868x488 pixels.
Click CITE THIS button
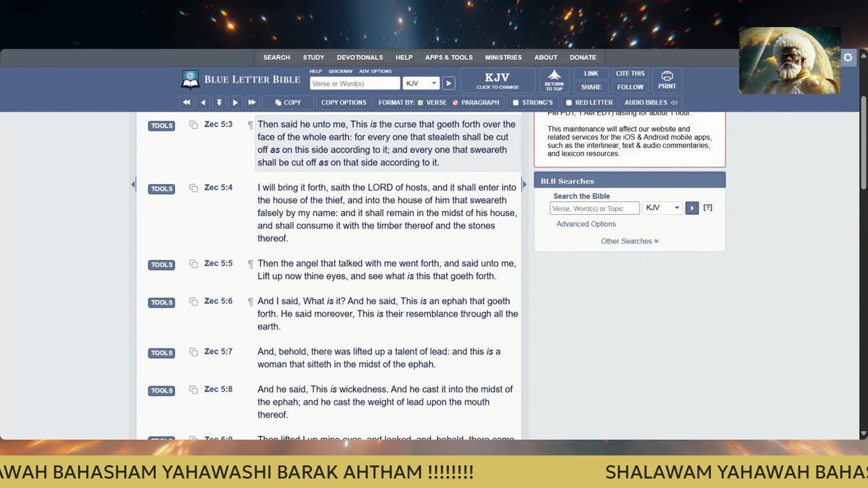630,73
